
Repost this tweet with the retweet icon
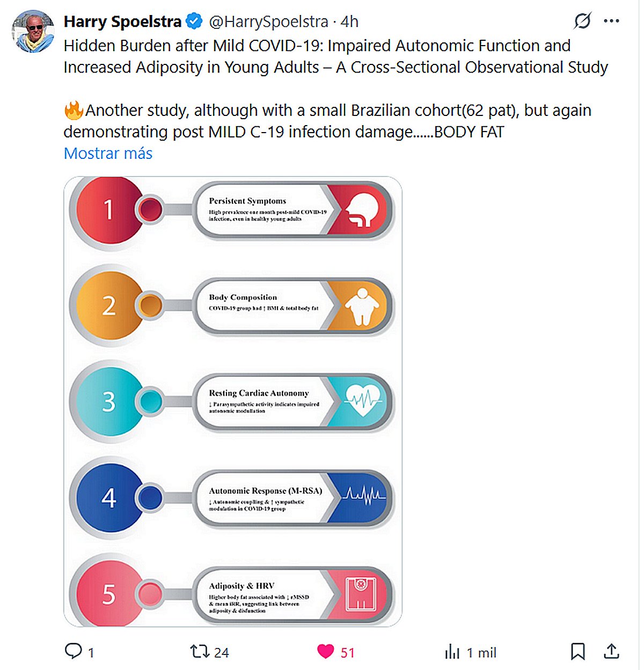click(200, 652)
